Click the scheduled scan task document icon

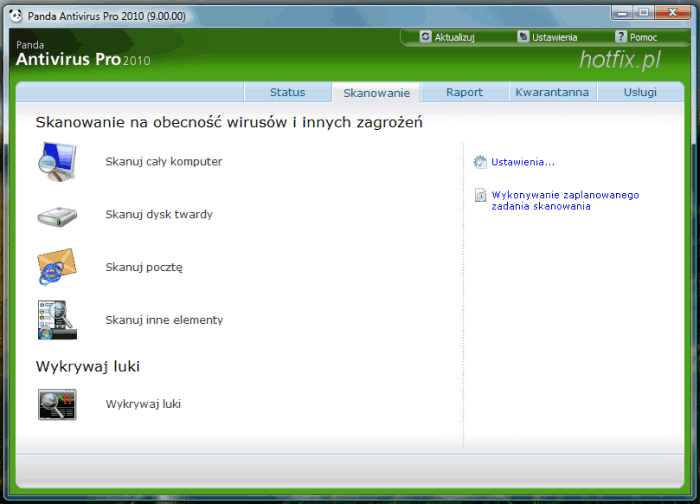[x=481, y=196]
